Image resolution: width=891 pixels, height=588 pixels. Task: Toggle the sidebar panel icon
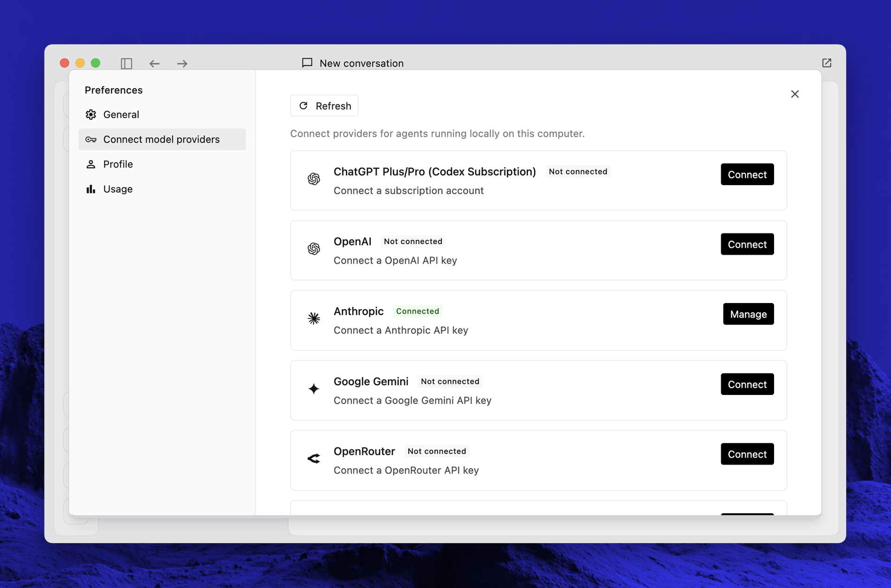pos(126,63)
